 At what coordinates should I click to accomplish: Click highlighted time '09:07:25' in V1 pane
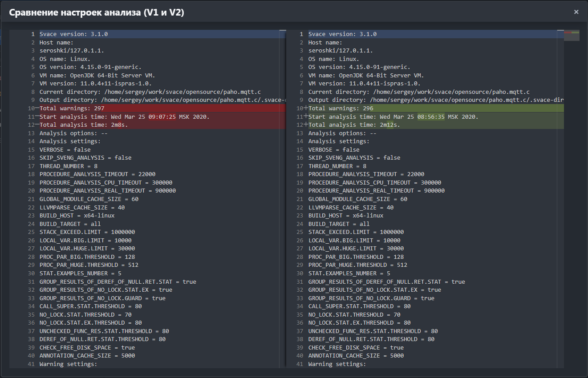[x=162, y=117]
